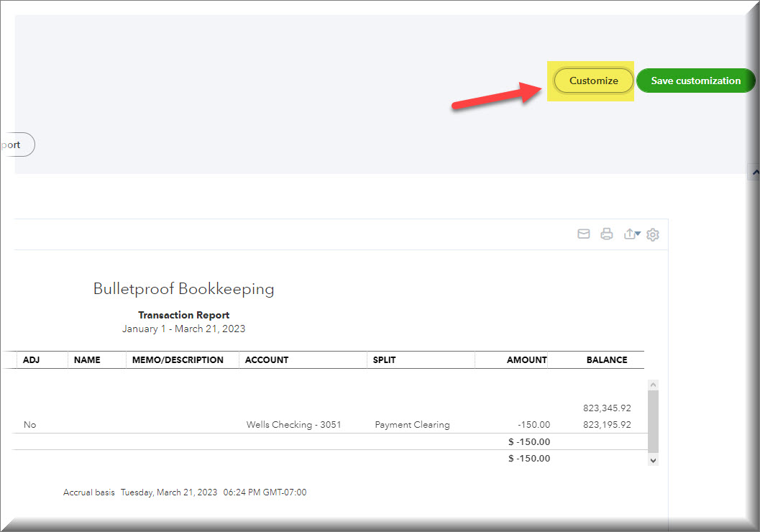
Task: Click the 823,345.92 beginning balance value
Action: [x=607, y=408]
